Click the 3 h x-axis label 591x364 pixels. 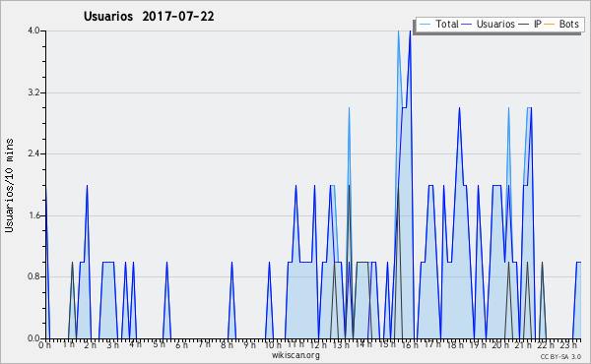[x=112, y=345]
